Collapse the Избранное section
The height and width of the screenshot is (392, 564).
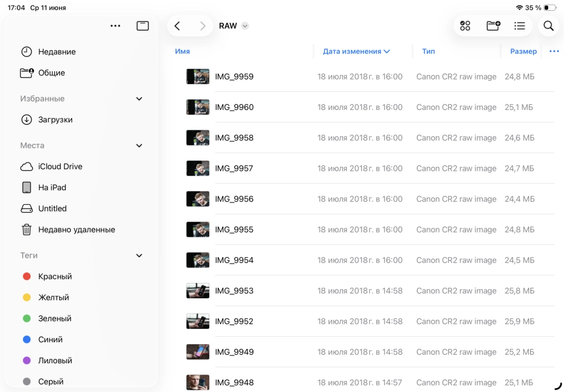(x=139, y=99)
